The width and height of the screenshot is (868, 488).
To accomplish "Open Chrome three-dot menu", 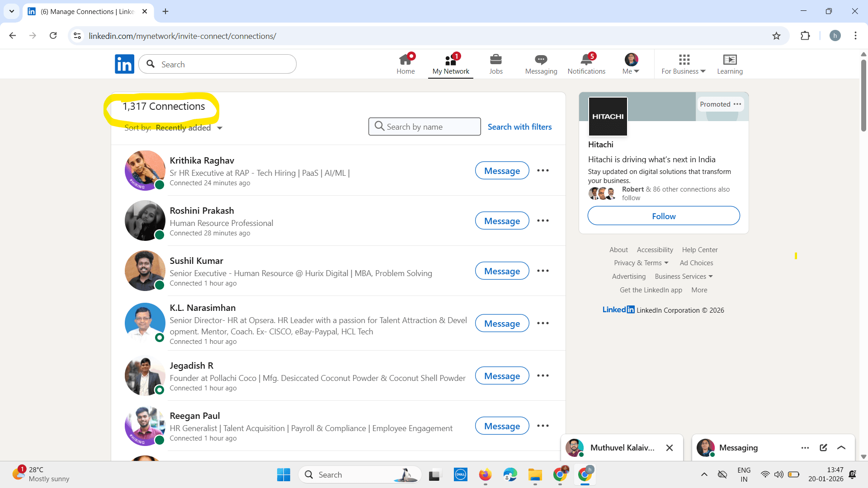I will [855, 36].
